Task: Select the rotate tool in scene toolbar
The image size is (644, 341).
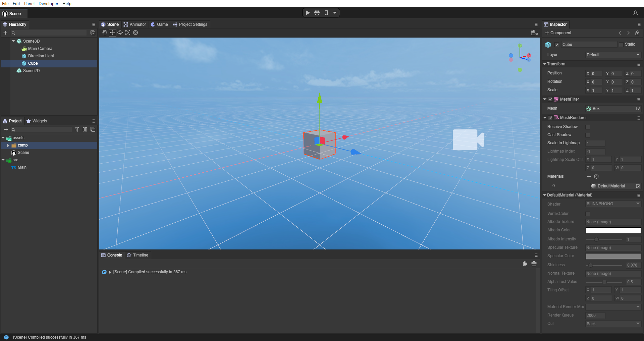Action: (x=120, y=33)
